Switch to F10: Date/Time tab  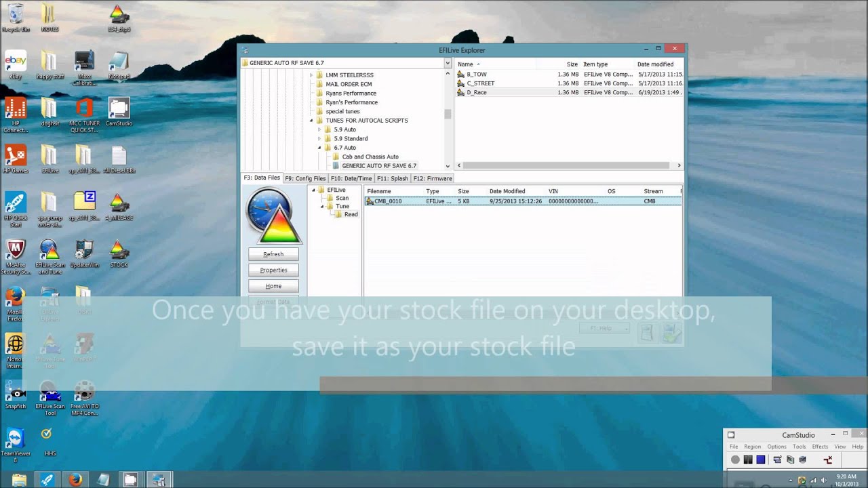point(351,178)
